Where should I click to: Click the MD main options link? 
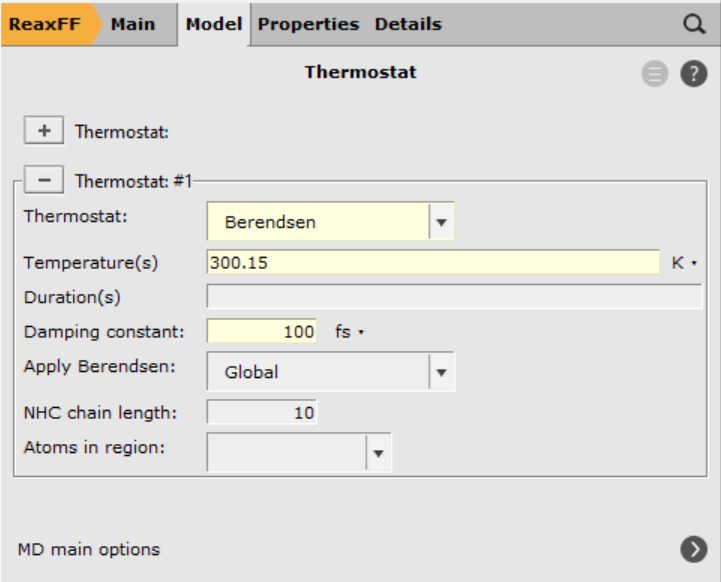click(89, 549)
